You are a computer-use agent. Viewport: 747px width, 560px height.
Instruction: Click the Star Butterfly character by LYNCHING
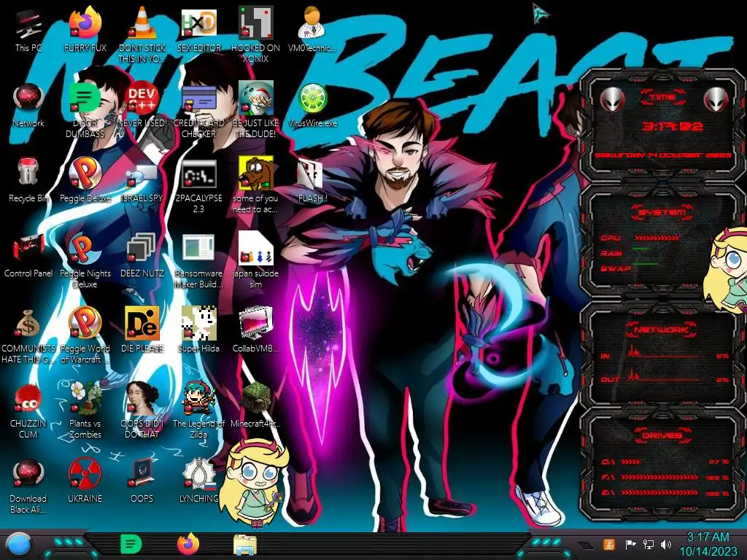click(x=255, y=483)
